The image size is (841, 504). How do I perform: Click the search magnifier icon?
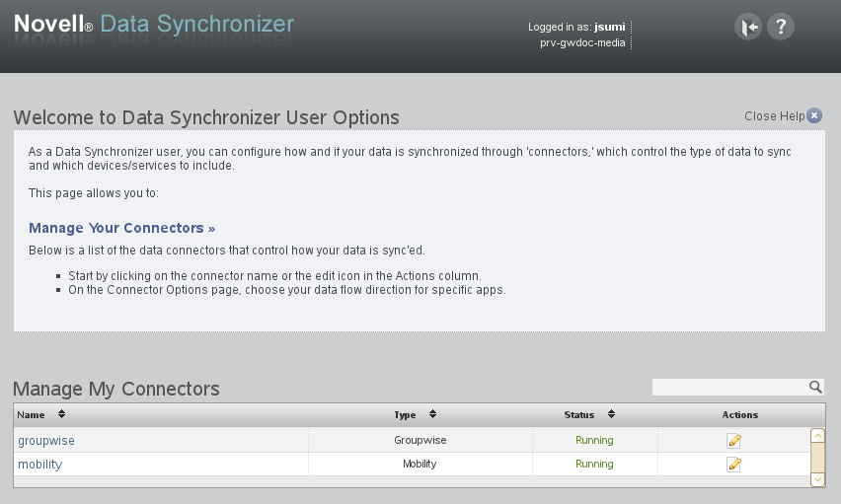(815, 387)
